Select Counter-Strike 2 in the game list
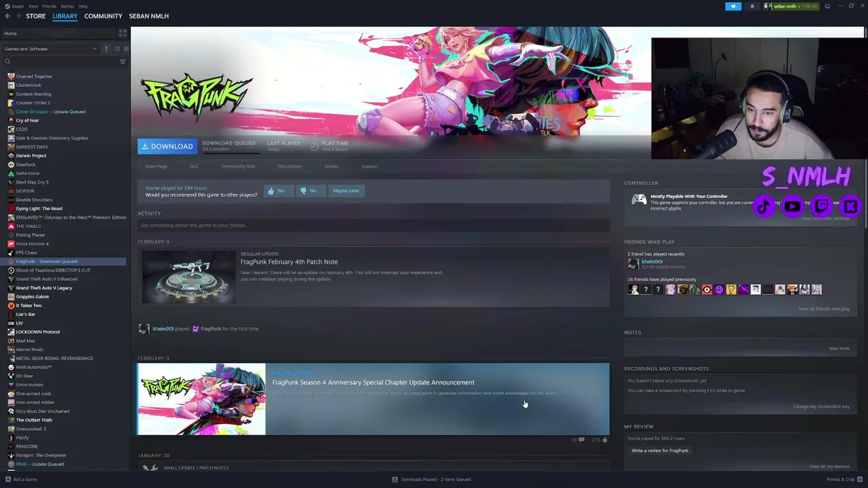This screenshot has width=868, height=488. coord(33,103)
